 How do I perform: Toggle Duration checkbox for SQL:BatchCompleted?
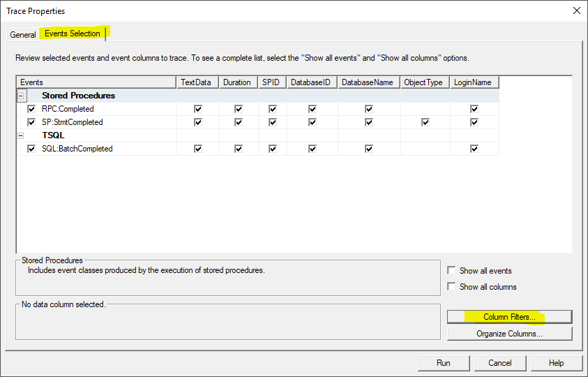239,149
